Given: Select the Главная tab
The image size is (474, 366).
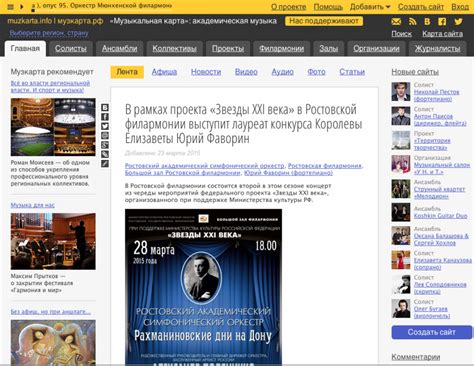Looking at the screenshot, I should point(25,49).
